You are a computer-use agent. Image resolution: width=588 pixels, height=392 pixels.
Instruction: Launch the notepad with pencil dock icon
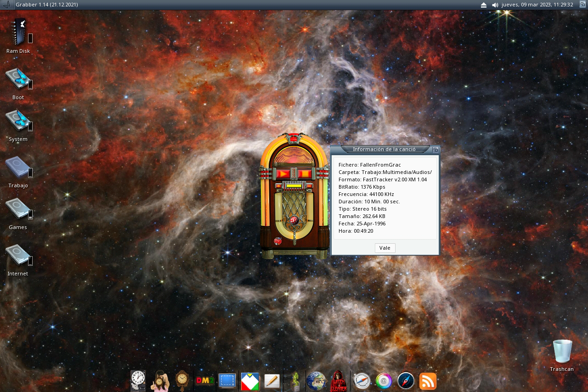tap(272, 381)
